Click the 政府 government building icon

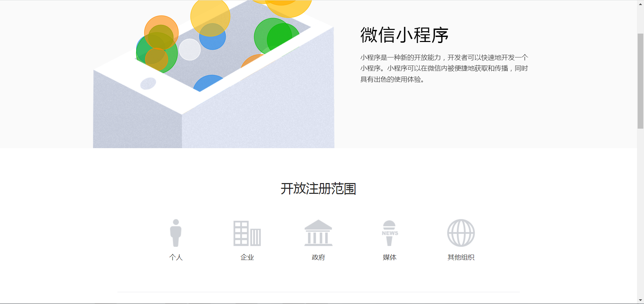[318, 233]
